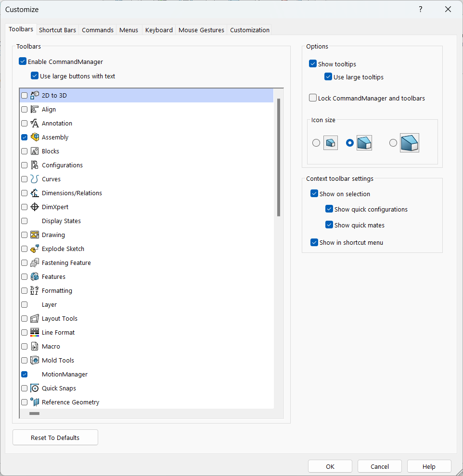The height and width of the screenshot is (476, 463).
Task: Click the DimXpert crosshair icon
Action: coord(35,207)
